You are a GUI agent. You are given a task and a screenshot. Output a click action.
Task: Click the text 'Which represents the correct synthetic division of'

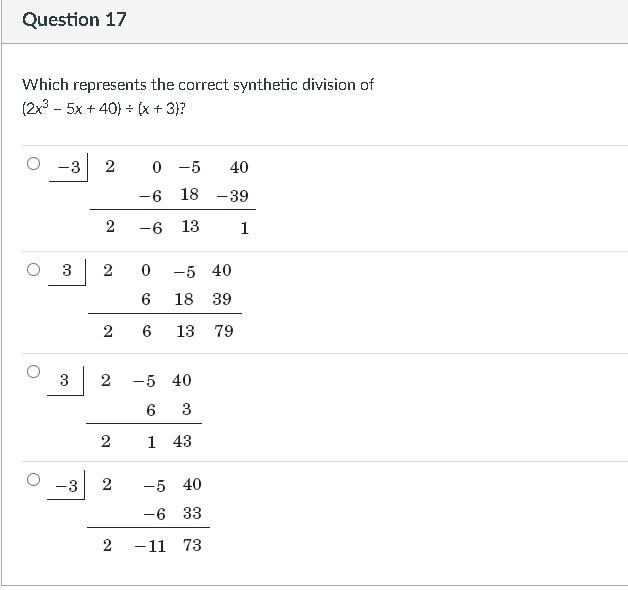pos(198,85)
